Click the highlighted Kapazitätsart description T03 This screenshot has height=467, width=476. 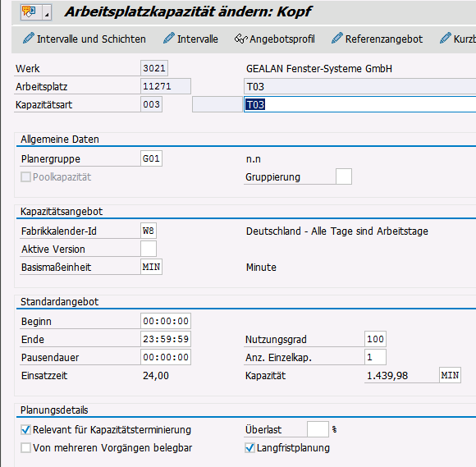359,104
